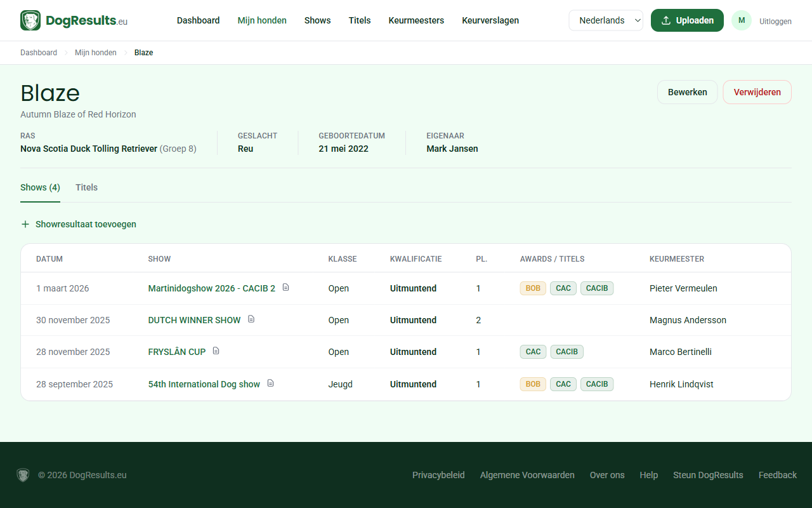This screenshot has width=812, height=508.
Task: Click keurmeester Henrik Lindqvist
Action: [x=681, y=384]
